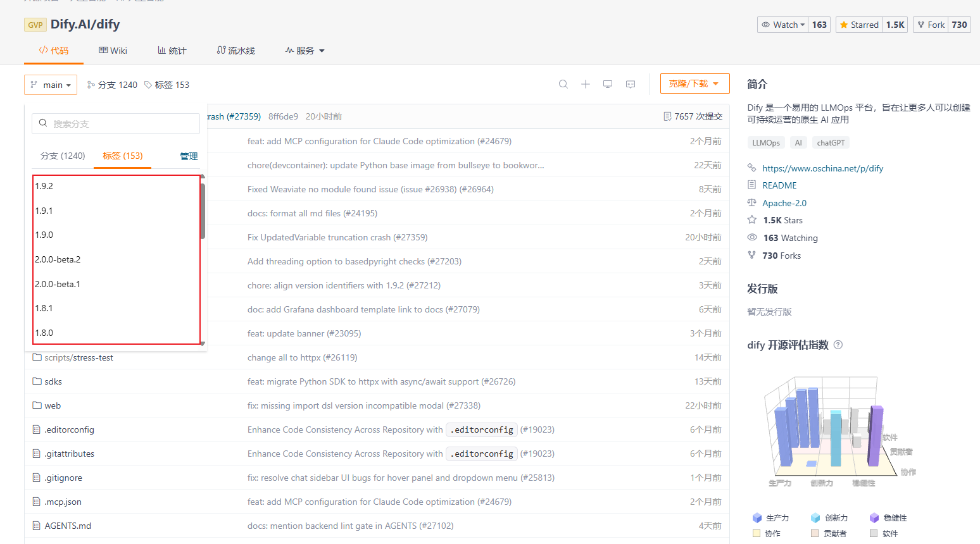Click the file icon for .mcp.json

(37, 502)
